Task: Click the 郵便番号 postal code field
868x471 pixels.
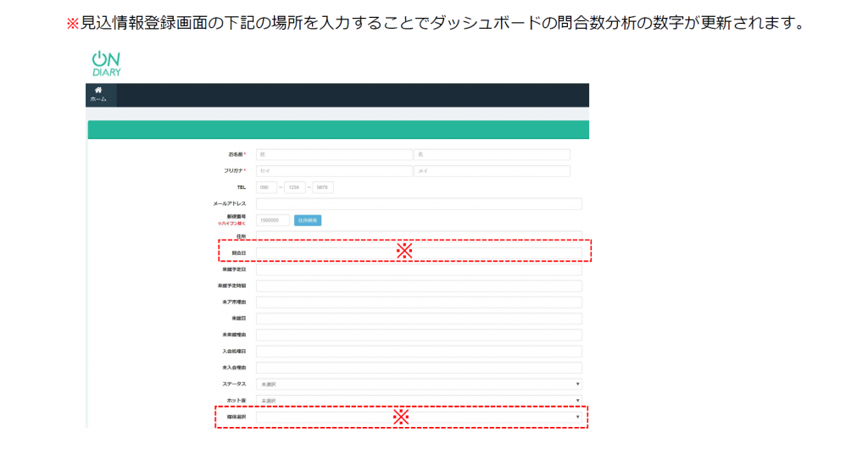Action: (x=273, y=220)
